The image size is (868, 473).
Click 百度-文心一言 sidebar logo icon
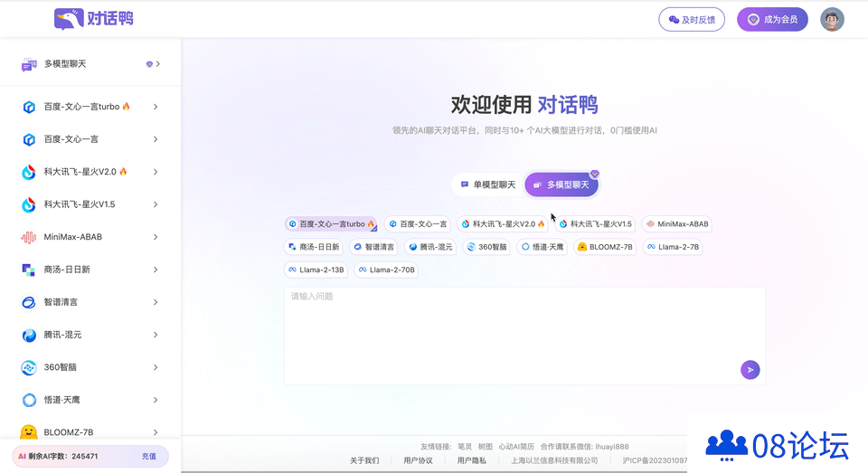coord(29,139)
